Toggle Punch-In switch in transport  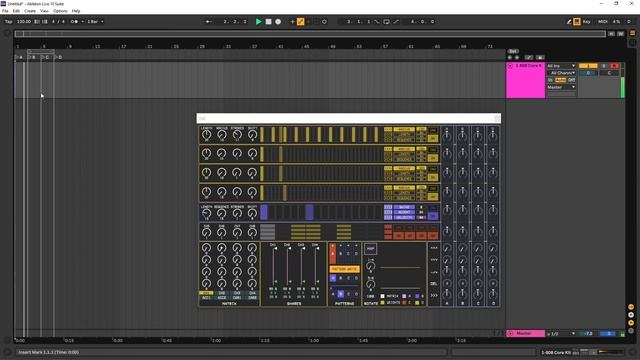(377, 22)
